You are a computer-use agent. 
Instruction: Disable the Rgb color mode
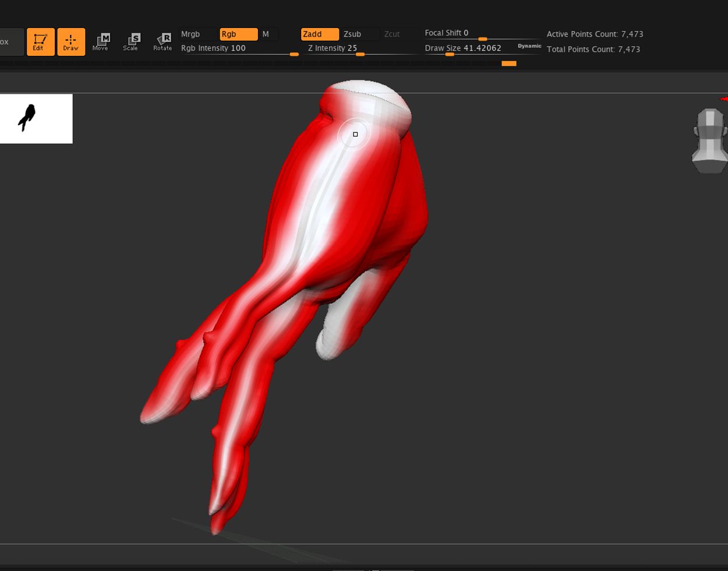[x=238, y=34]
